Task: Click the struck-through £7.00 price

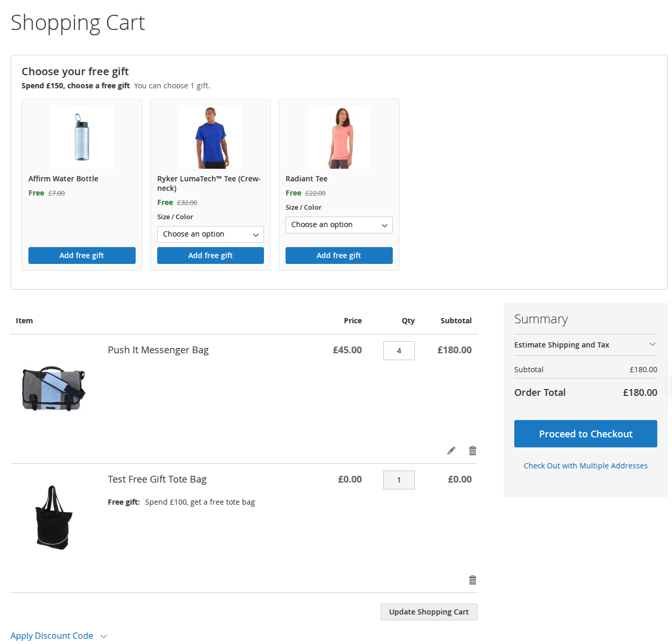Action: (57, 193)
